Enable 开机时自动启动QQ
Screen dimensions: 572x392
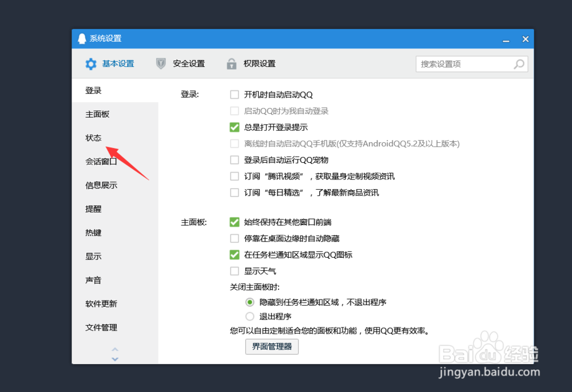click(x=234, y=94)
